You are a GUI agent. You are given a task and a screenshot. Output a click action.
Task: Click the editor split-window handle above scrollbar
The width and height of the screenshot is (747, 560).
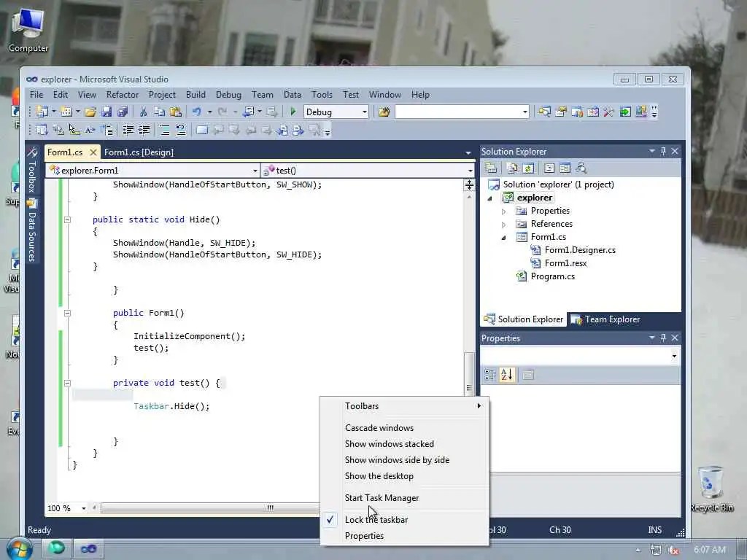pyautogui.click(x=469, y=184)
